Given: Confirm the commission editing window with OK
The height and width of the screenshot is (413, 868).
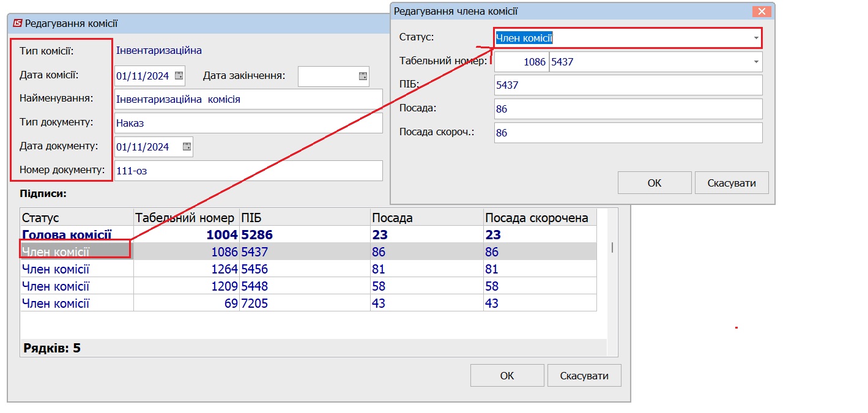Looking at the screenshot, I should [x=507, y=376].
